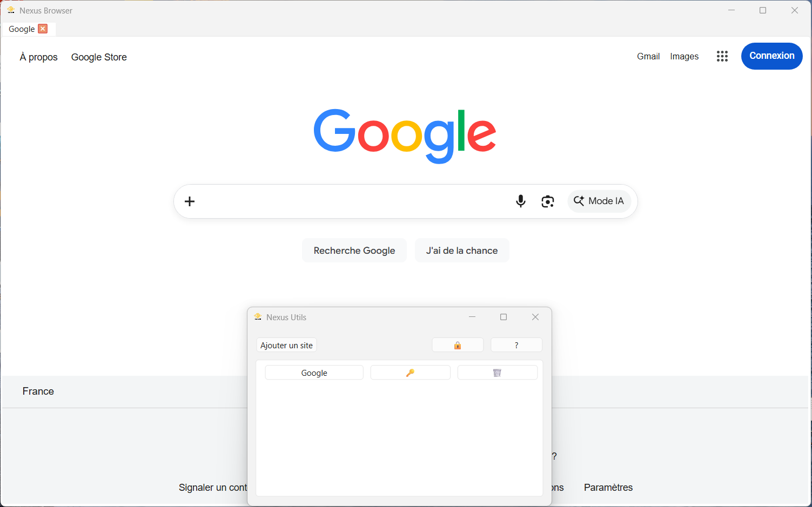Open the Google site entry in Nexus Utils

point(314,373)
